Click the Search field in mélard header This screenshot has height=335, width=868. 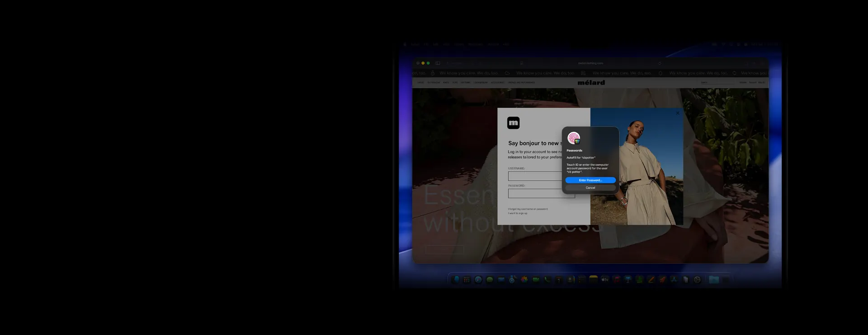717,82
